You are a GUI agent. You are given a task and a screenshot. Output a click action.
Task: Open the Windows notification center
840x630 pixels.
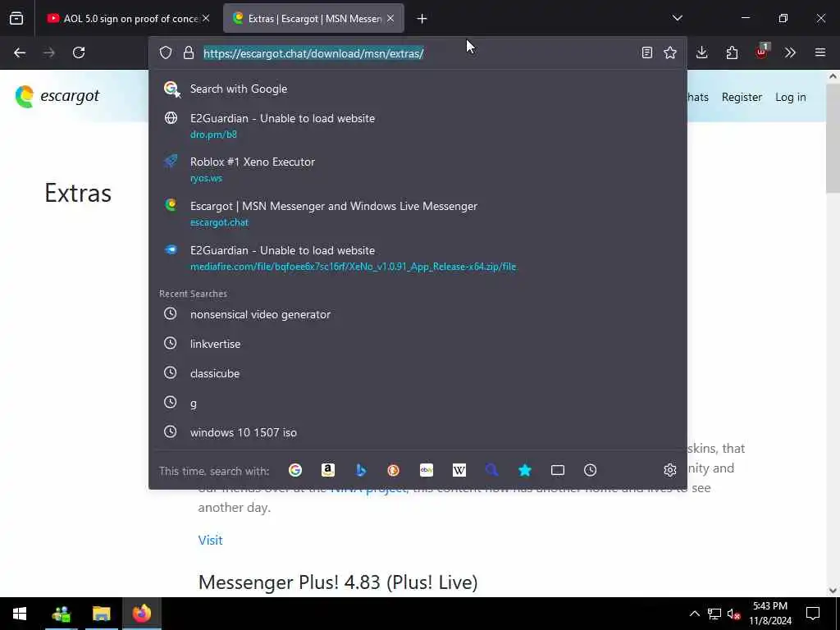[813, 614]
